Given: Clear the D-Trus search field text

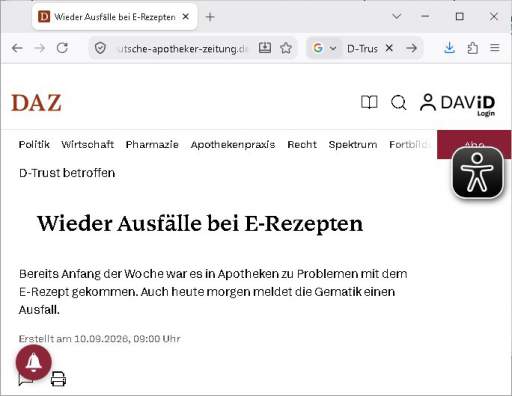Looking at the screenshot, I should coord(389,48).
